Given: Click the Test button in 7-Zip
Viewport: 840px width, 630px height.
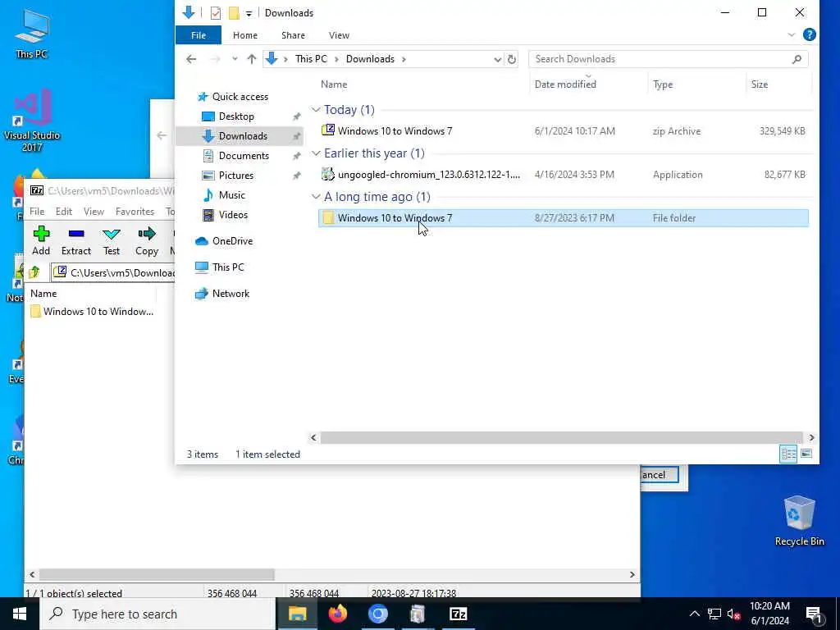Looking at the screenshot, I should (112, 240).
